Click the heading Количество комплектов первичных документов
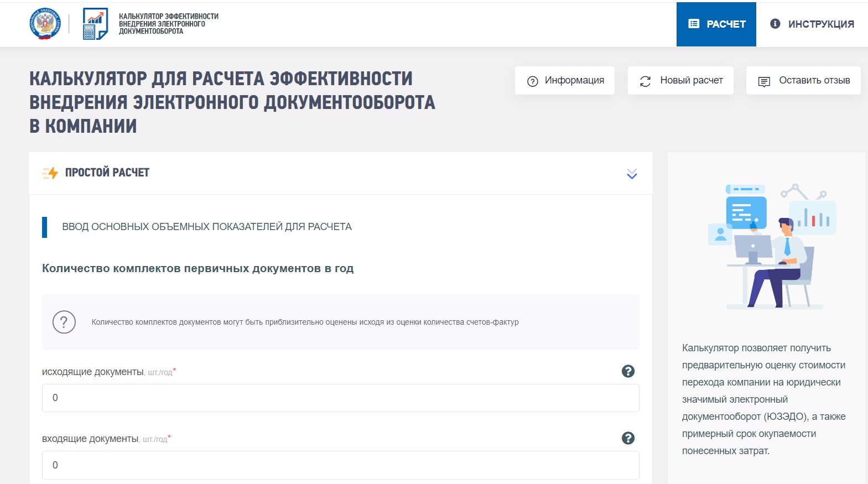Screen dimensions: 868x484 (198, 268)
